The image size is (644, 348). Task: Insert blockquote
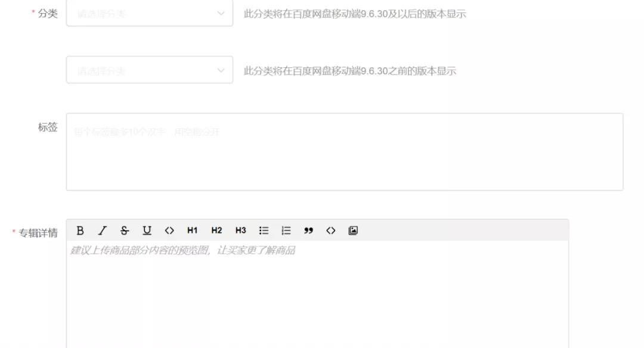click(x=308, y=231)
